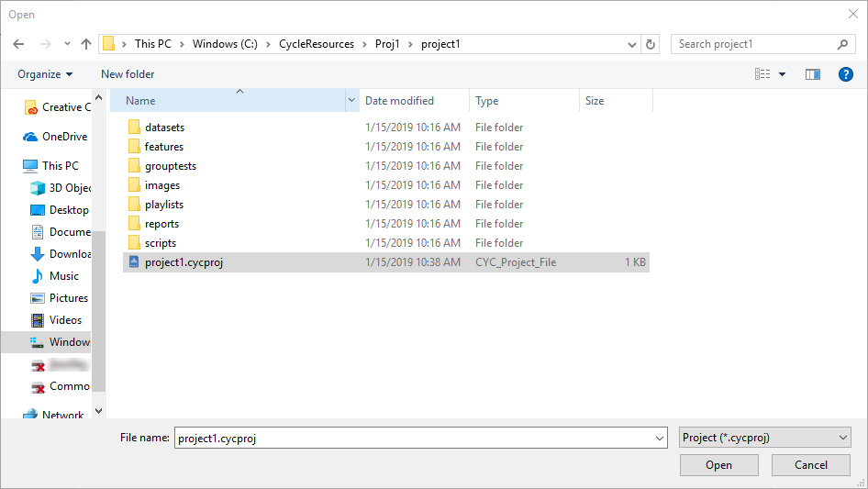
Task: Go back with the left arrow button
Action: pyautogui.click(x=19, y=44)
